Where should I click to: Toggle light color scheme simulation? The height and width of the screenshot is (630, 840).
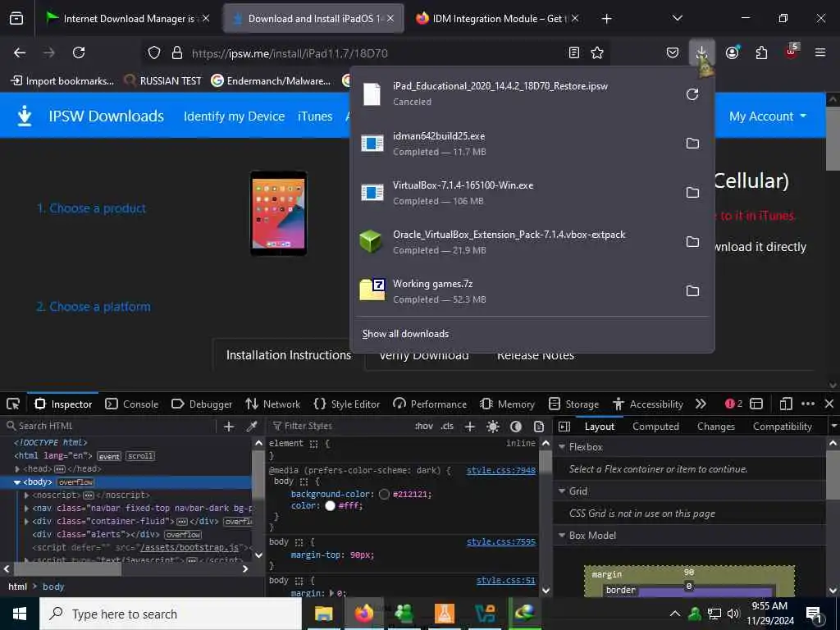click(493, 427)
